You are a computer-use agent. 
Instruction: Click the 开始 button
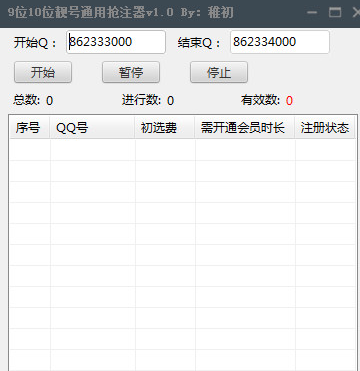pos(43,72)
